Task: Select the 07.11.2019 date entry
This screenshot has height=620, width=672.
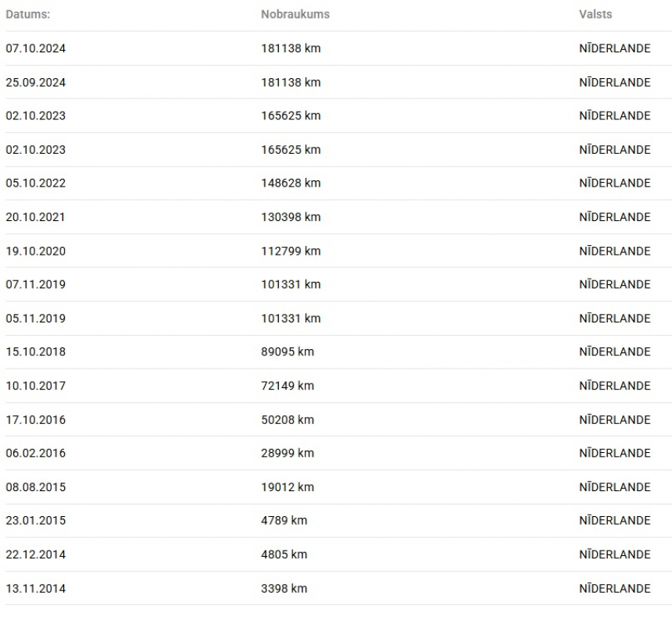Action: tap(36, 284)
